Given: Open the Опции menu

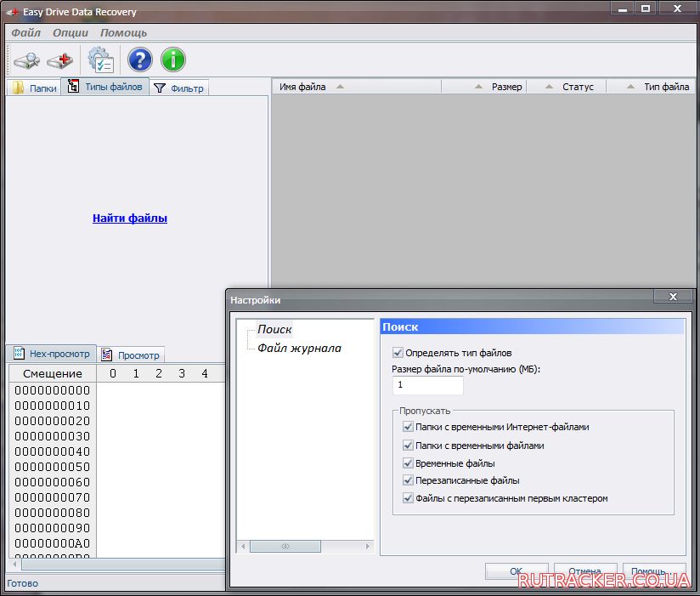Looking at the screenshot, I should pyautogui.click(x=71, y=32).
